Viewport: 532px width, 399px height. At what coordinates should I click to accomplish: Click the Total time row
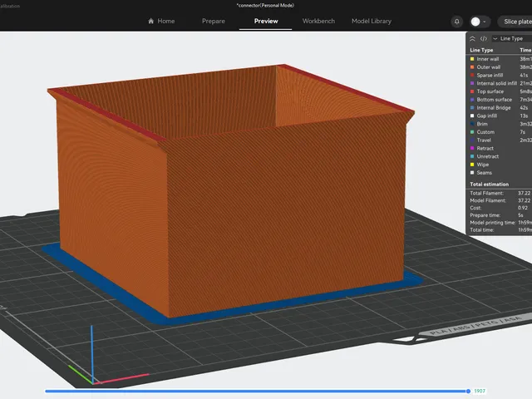click(x=500, y=230)
